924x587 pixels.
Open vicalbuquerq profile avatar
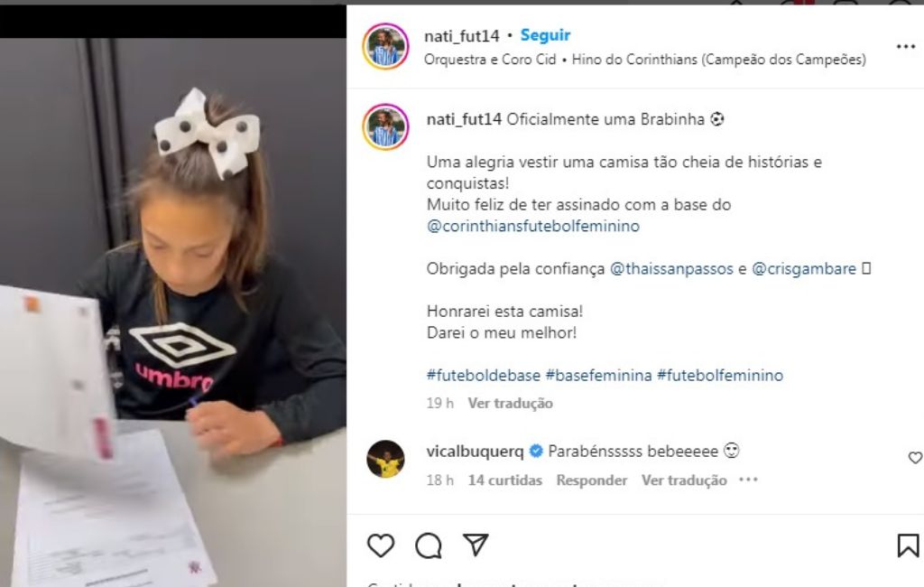386,459
